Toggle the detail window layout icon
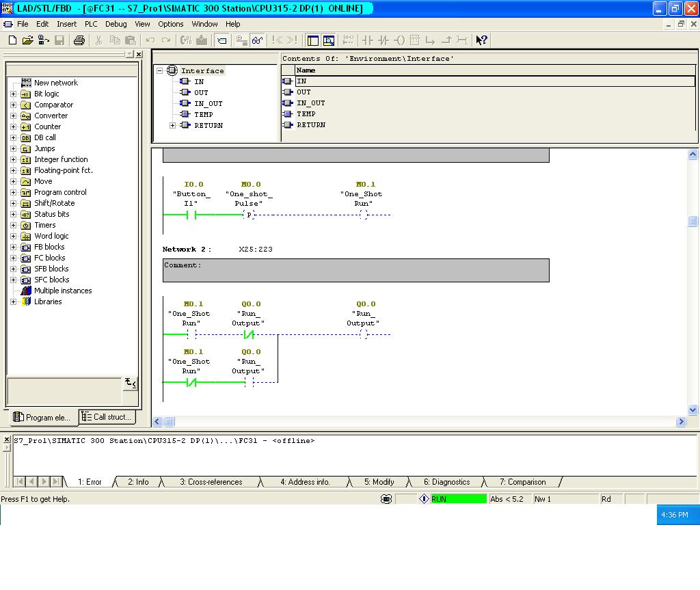The image size is (700, 590). pyautogui.click(x=328, y=41)
